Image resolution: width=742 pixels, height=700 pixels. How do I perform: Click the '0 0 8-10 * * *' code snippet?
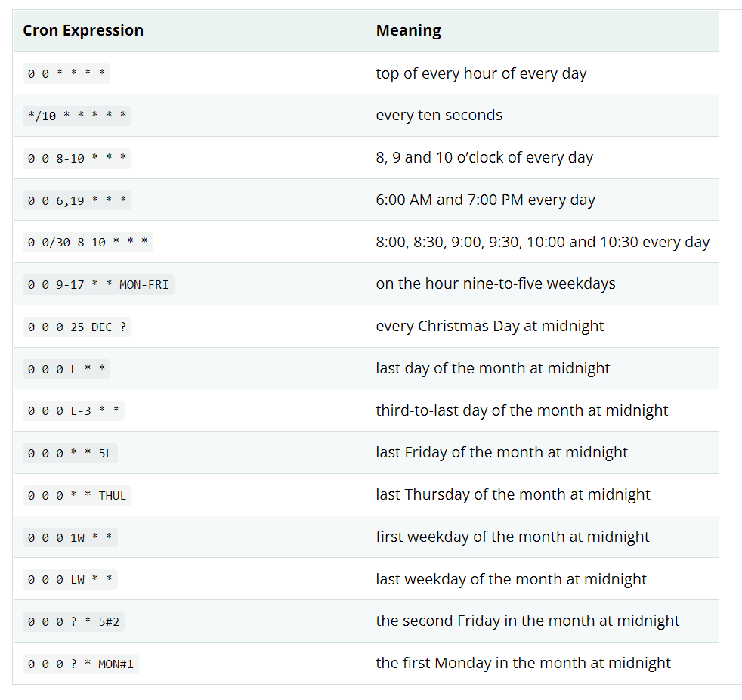(x=77, y=158)
